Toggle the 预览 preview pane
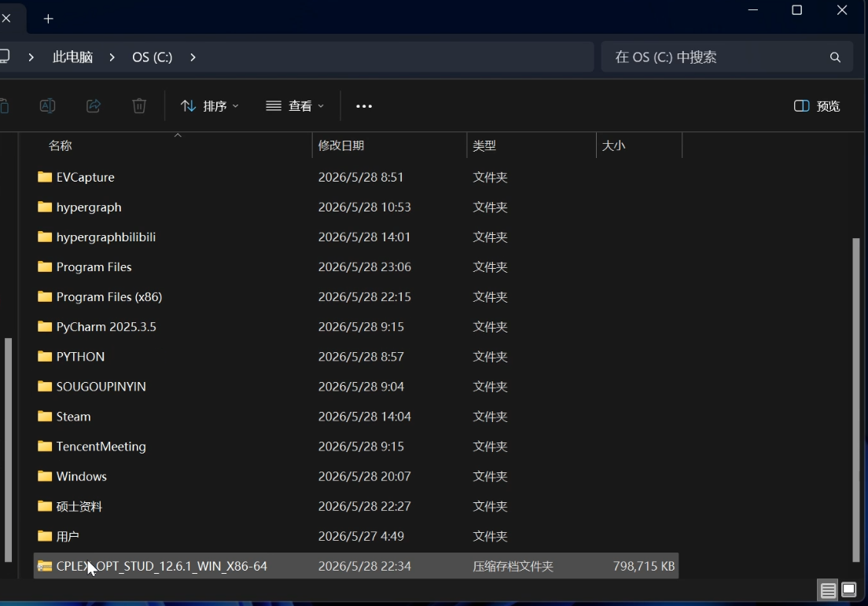This screenshot has width=868, height=606. (817, 105)
